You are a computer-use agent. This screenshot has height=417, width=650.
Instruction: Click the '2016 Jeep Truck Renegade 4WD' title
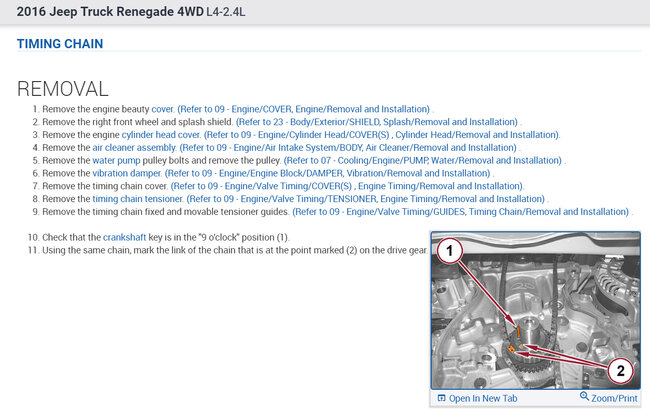[x=110, y=12]
